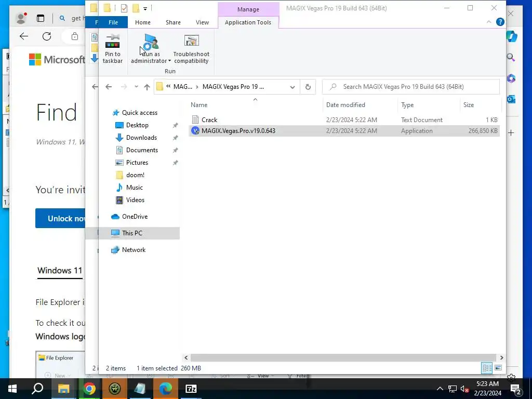This screenshot has height=399, width=532.
Task: Click the New folder icon in quick access toolbar
Action: pyautogui.click(x=136, y=8)
